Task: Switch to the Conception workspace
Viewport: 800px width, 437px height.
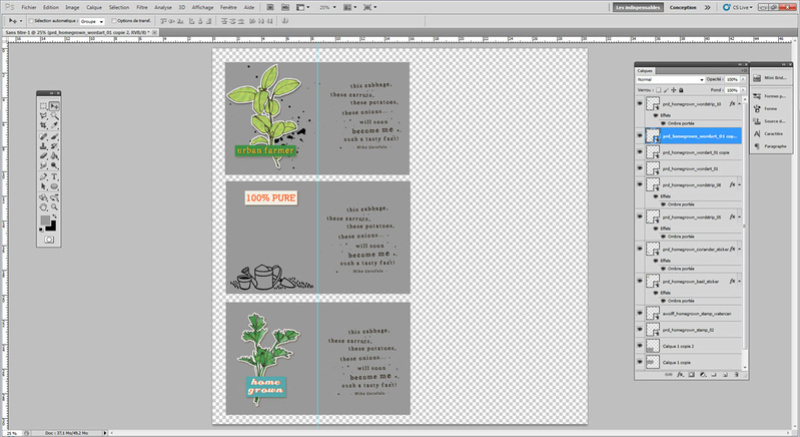Action: point(683,7)
